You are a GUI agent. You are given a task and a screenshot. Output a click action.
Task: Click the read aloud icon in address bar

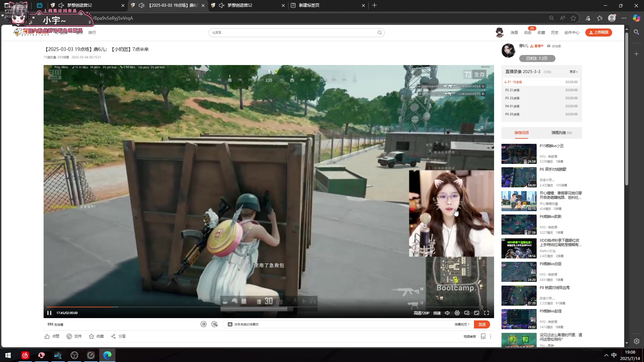562,18
